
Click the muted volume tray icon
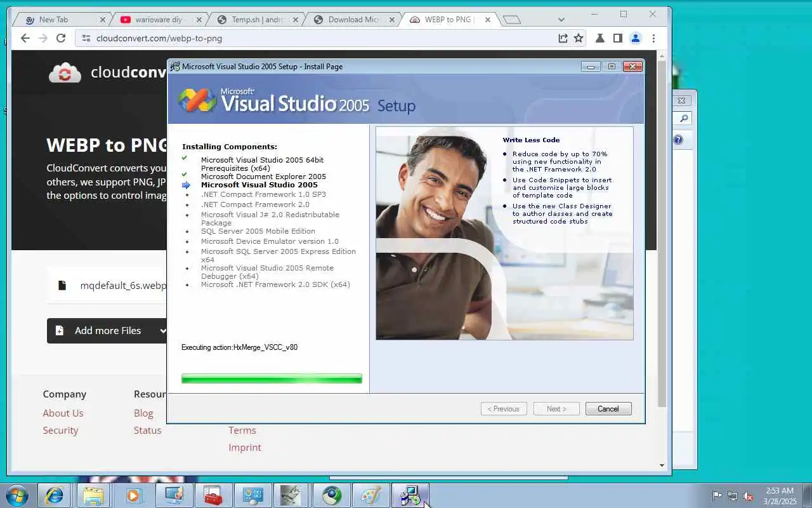tap(749, 496)
